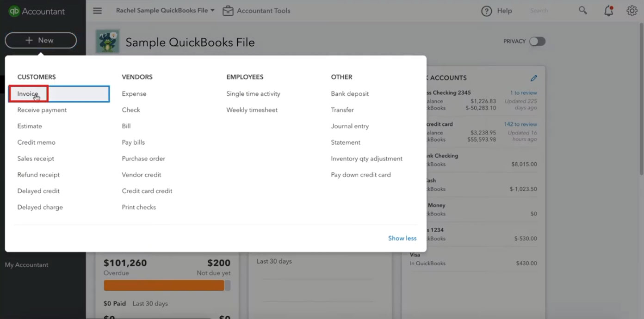Viewport: 644px width, 319px height.
Task: Select Delayed charge
Action: [x=40, y=207]
